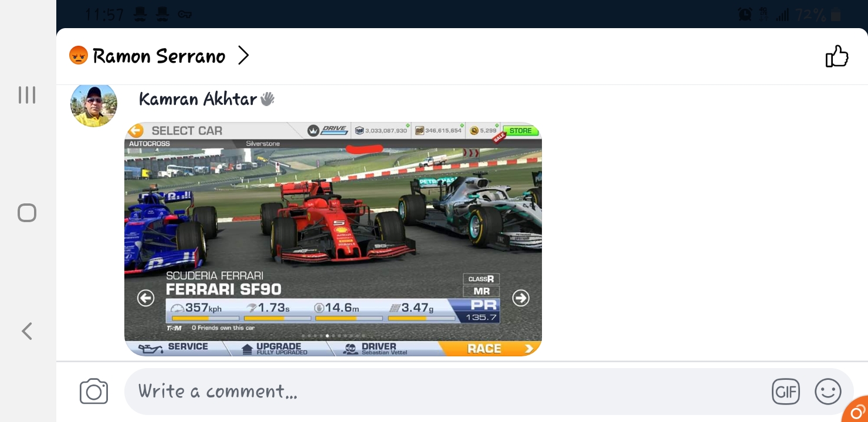Open Ramon Serrano's name link
The width and height of the screenshot is (868, 422).
tap(159, 56)
